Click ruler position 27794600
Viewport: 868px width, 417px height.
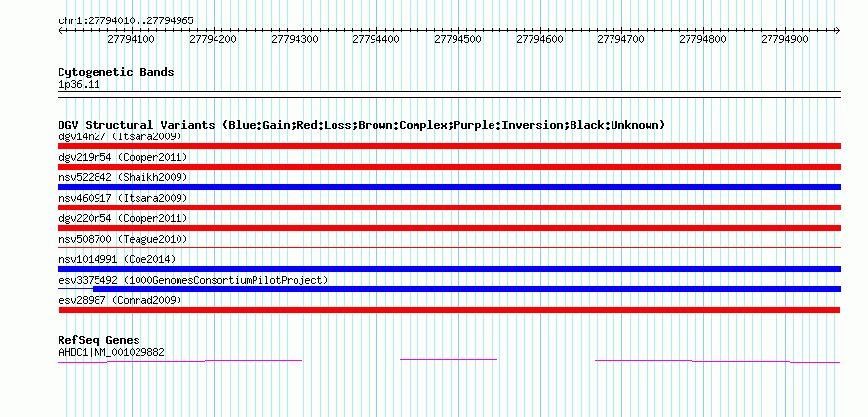[x=539, y=40]
